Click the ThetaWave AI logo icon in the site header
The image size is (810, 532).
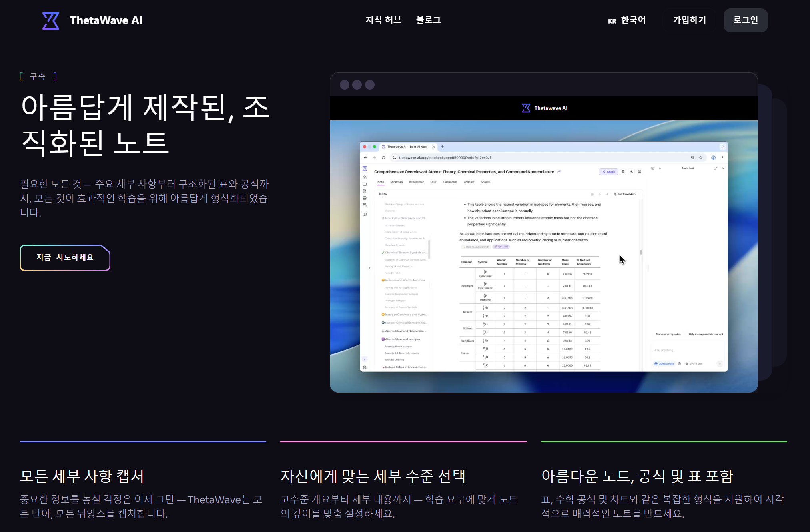click(x=51, y=20)
